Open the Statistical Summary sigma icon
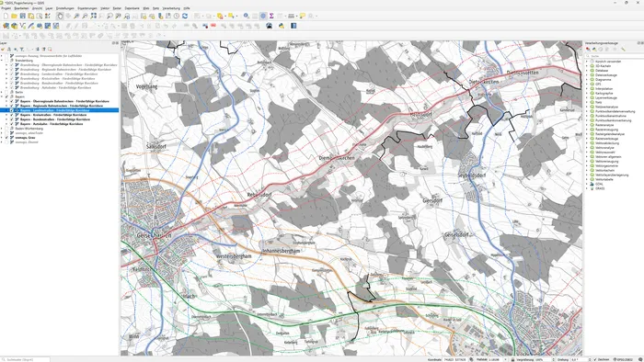Screen dimensions: 644x362 [271, 16]
